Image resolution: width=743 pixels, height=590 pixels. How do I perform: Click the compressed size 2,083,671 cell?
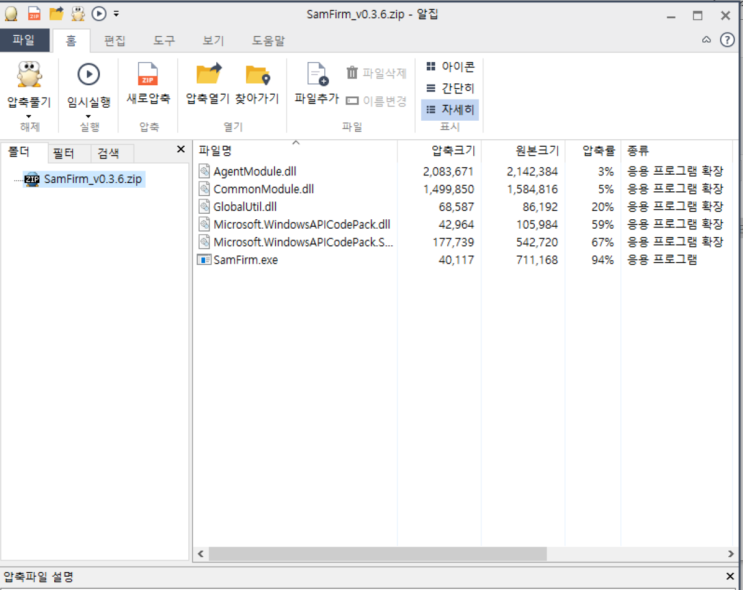(448, 172)
